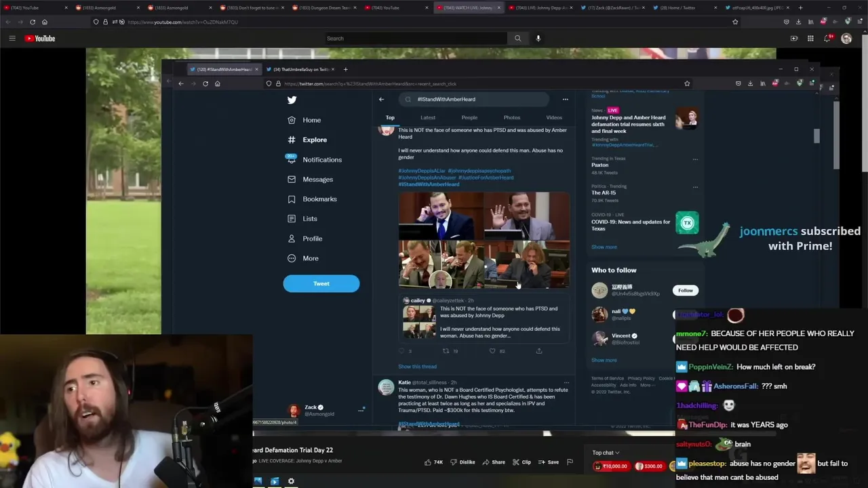Start voice search with the microphone icon
This screenshot has height=488, width=868.
538,39
